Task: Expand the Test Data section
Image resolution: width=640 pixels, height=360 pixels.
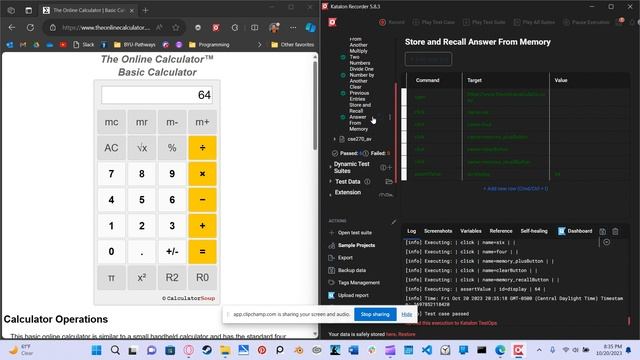Action: pos(330,181)
